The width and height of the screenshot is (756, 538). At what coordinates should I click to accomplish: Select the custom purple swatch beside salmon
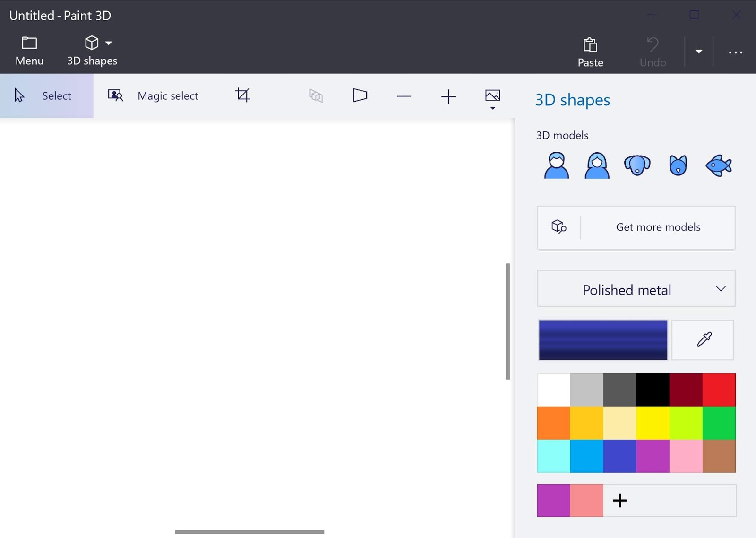(x=554, y=500)
